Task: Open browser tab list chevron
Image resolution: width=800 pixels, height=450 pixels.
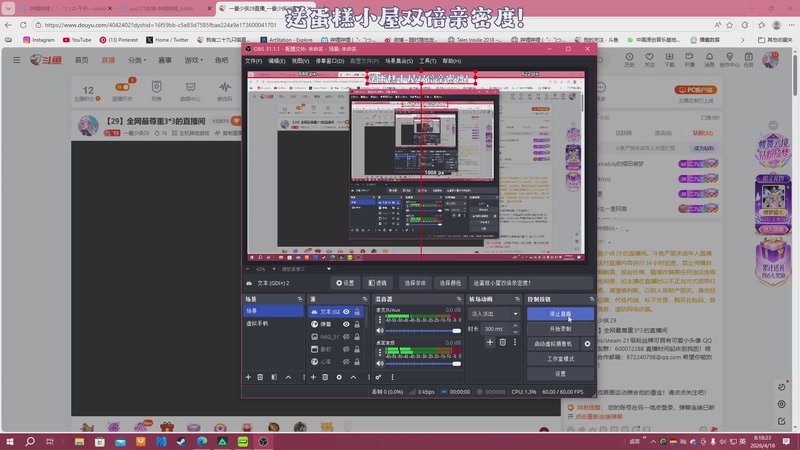Action: tap(8, 8)
